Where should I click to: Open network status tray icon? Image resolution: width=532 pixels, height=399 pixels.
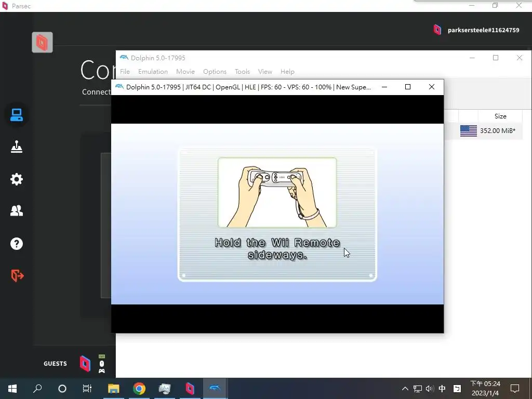tap(418, 389)
